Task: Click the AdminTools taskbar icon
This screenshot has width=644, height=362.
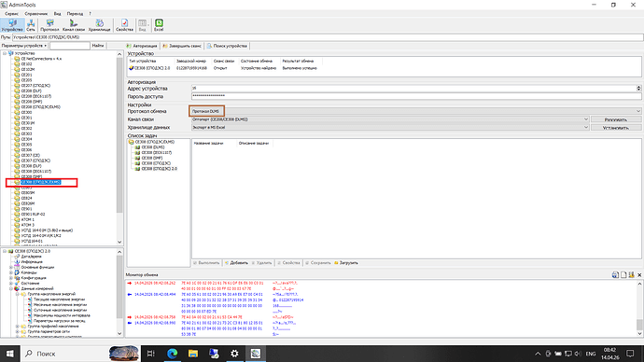Action: 256,354
